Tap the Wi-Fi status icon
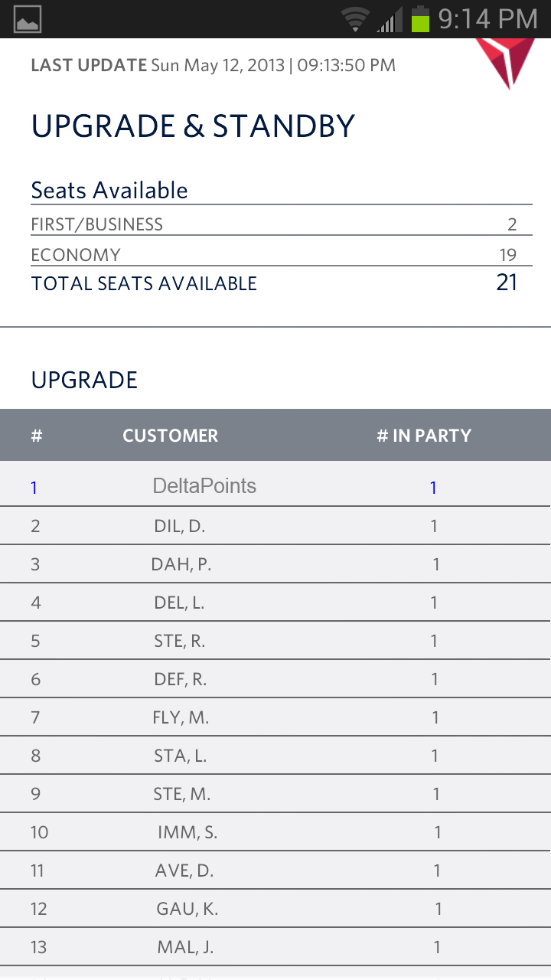 point(355,19)
